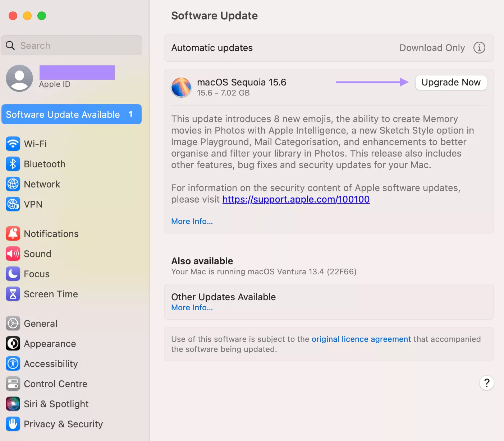Viewport: 504px width, 441px height.
Task: Open the Network label in sidebar
Action: click(x=42, y=184)
